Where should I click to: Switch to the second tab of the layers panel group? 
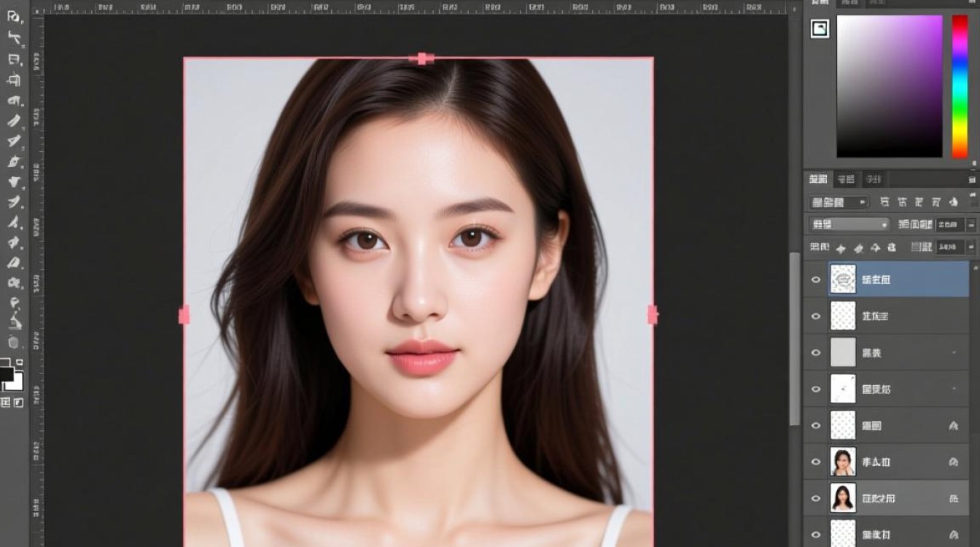coord(846,179)
